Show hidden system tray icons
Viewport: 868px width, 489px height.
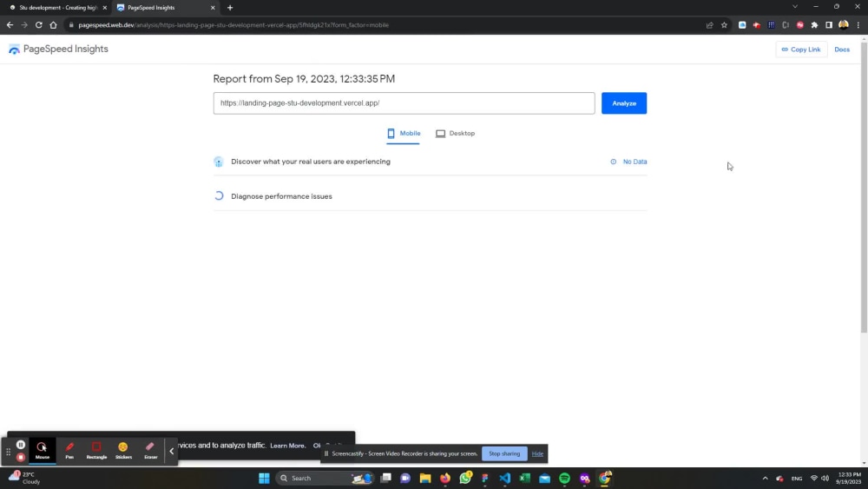point(765,478)
